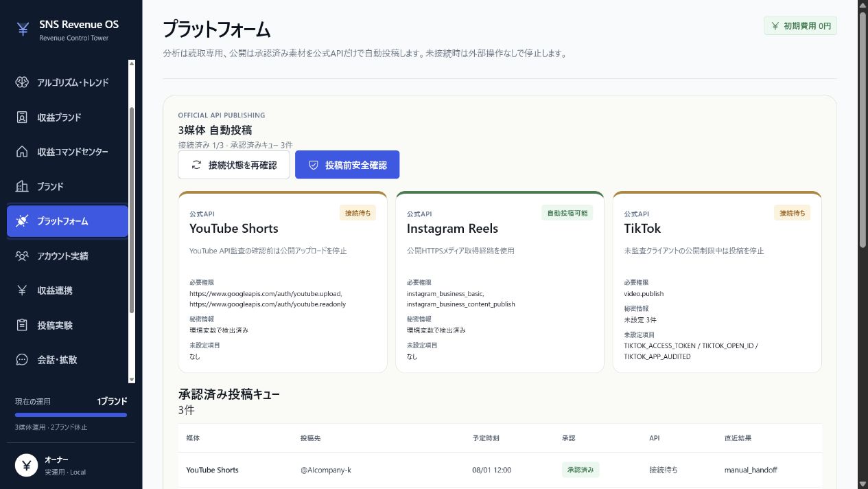The width and height of the screenshot is (868, 489).
Task: Open 会話・拡散 menu item
Action: (67, 359)
